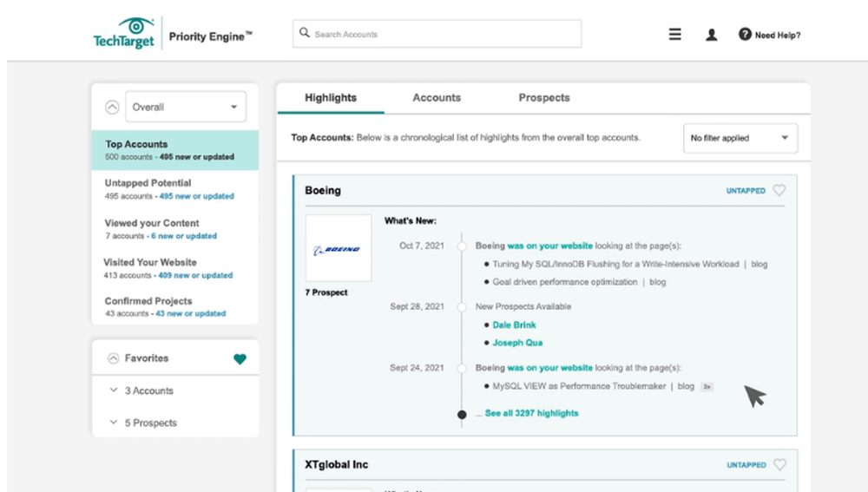Click the Priority Engine product name
Image resolution: width=868 pixels, height=492 pixels.
point(210,36)
